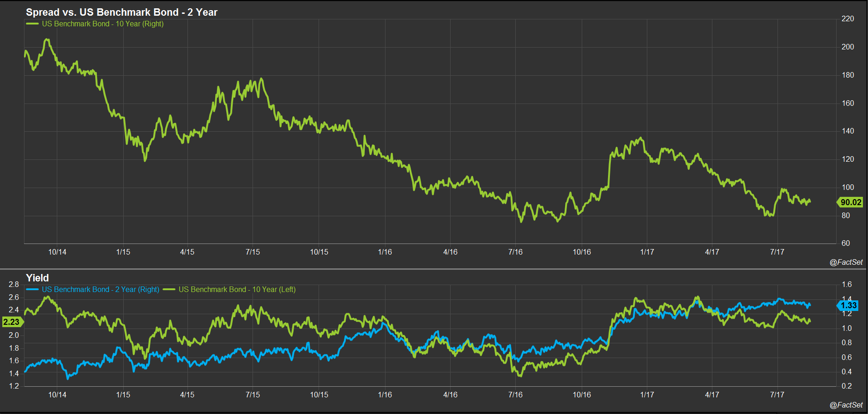This screenshot has height=414, width=868.
Task: Click the 2.6 axis label on the Yield chart
Action: 14,297
